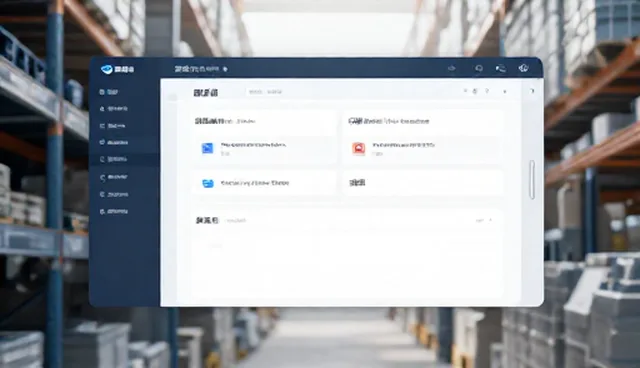
Task: Click the rightmost top bar icon
Action: point(523,68)
